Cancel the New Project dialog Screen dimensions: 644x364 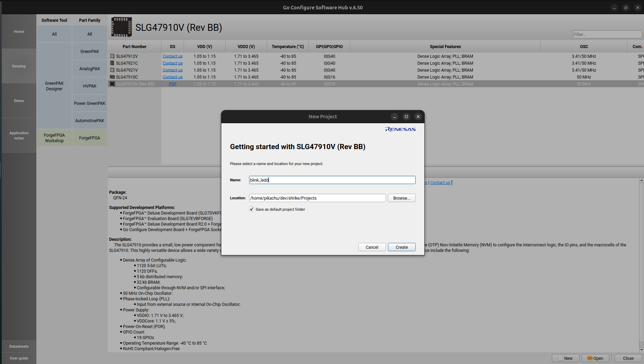pyautogui.click(x=372, y=247)
